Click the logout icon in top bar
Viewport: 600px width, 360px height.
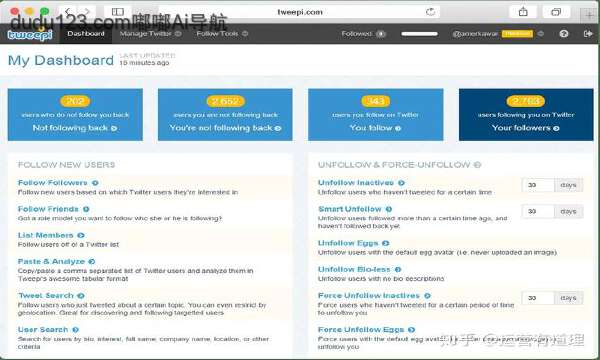588,34
